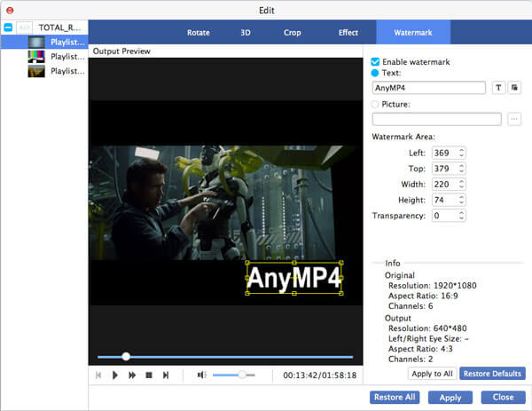Click the TOTAL_R... disc title
This screenshot has height=411, width=532.
point(59,28)
